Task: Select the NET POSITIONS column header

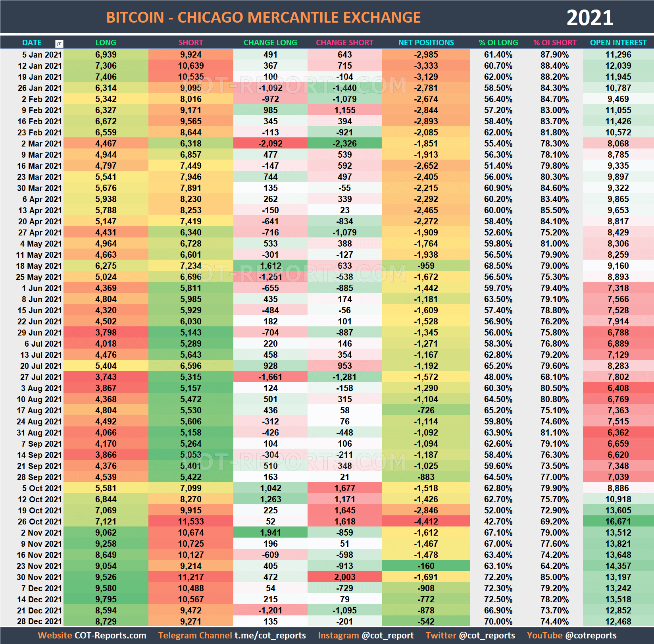Action: (x=425, y=42)
